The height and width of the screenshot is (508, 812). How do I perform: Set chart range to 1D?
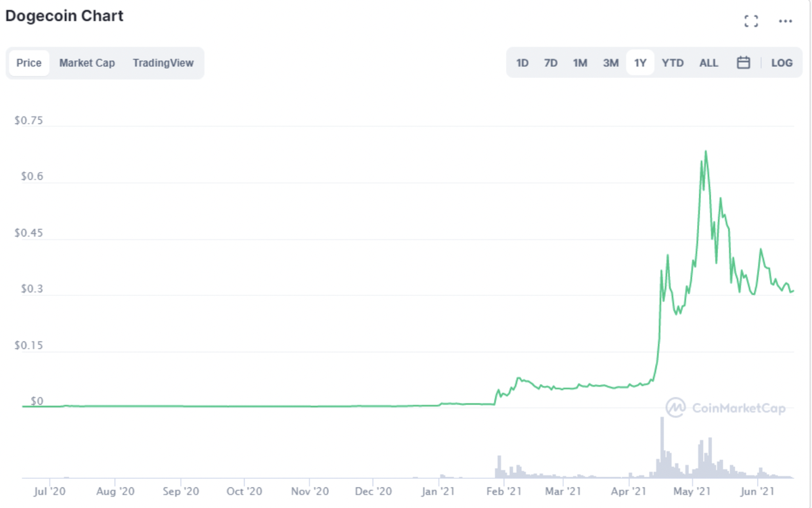[522, 63]
